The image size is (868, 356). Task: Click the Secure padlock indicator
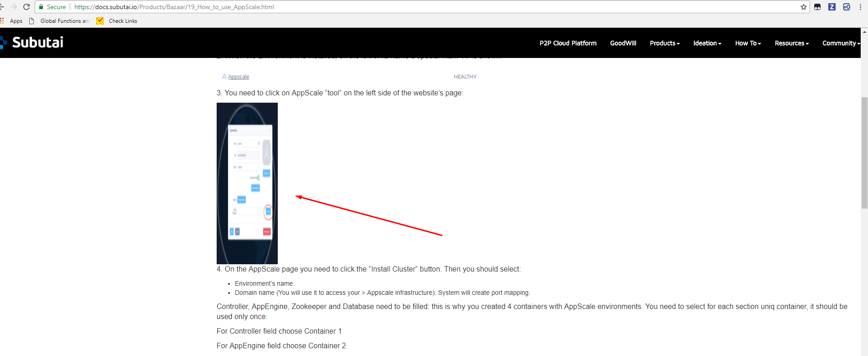[x=52, y=7]
